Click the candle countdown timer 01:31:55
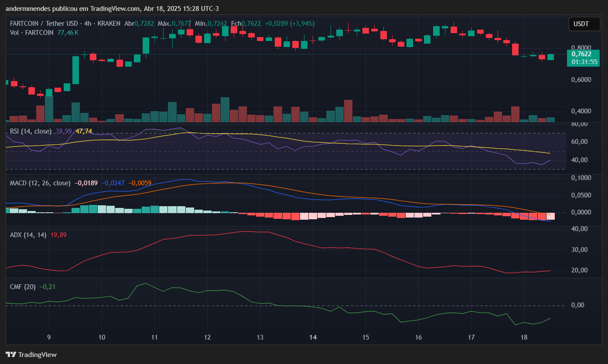Viewport: 608px width, 364px height. (584, 61)
